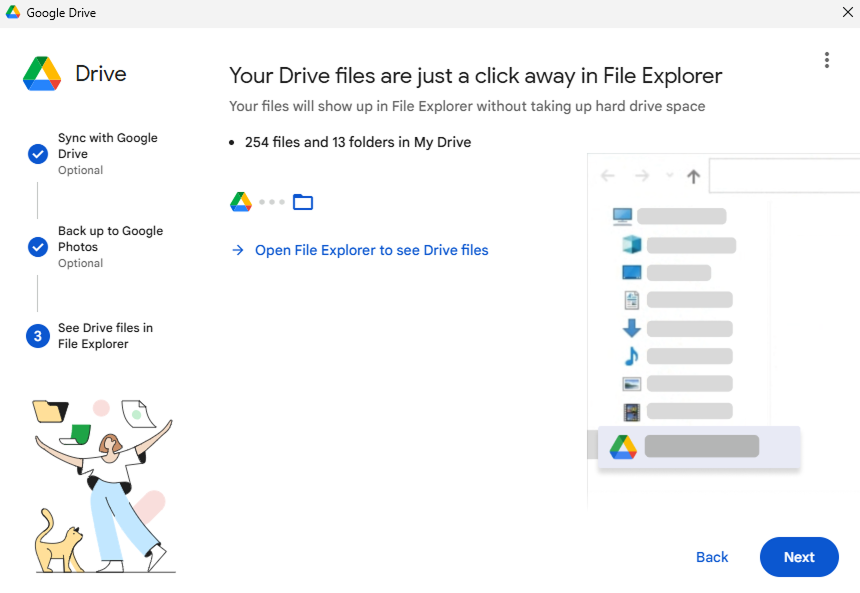Click the checkmark for Sync with Google Drive
Screen dimensions: 860x593
tap(38, 154)
